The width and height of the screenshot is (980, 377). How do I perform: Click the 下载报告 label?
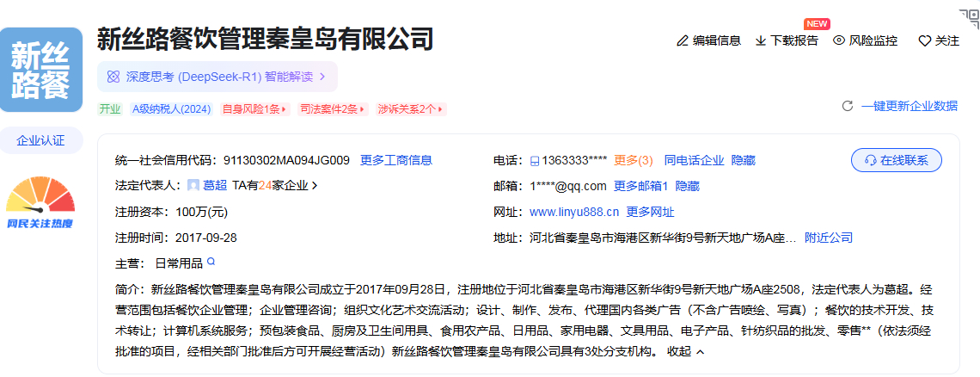(x=793, y=40)
